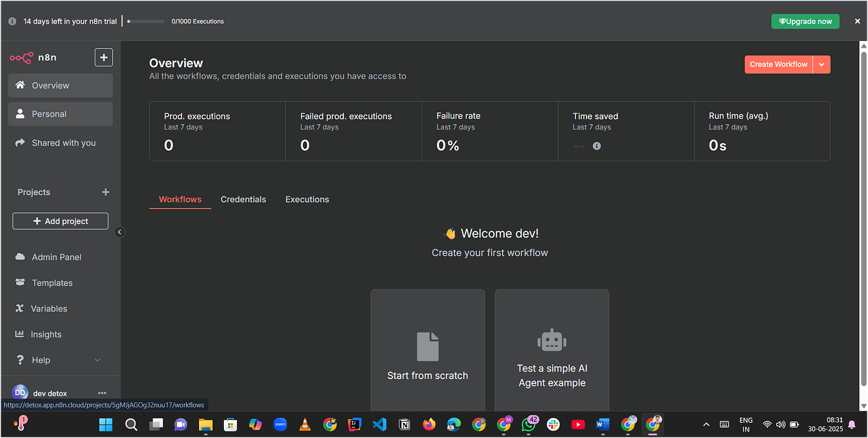Click the executions usage progress bar
Screen dimensions: 868x438
[146, 21]
